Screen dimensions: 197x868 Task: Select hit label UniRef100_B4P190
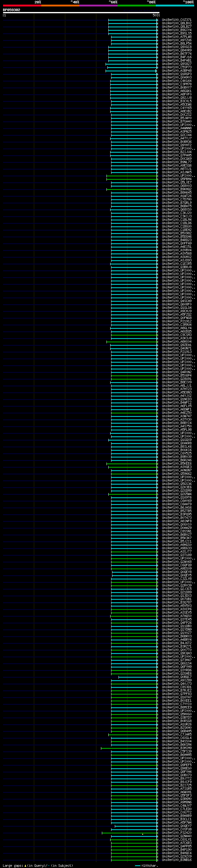pos(176,850)
